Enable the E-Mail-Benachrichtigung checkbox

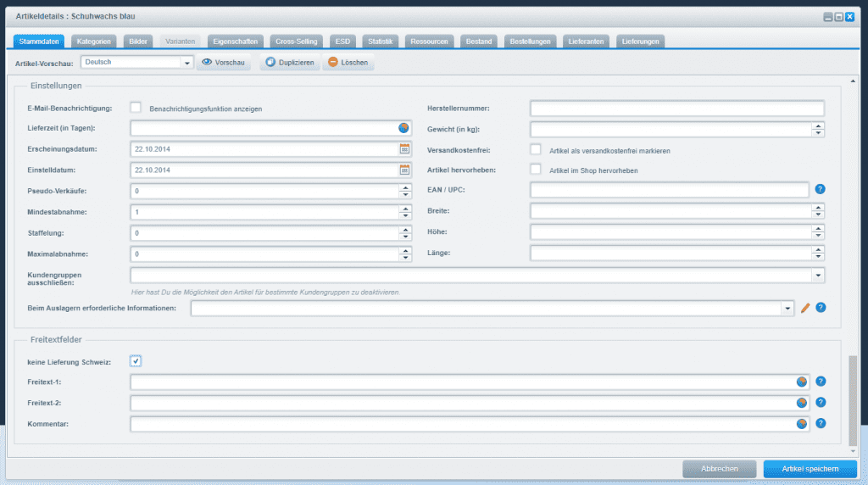tap(136, 108)
